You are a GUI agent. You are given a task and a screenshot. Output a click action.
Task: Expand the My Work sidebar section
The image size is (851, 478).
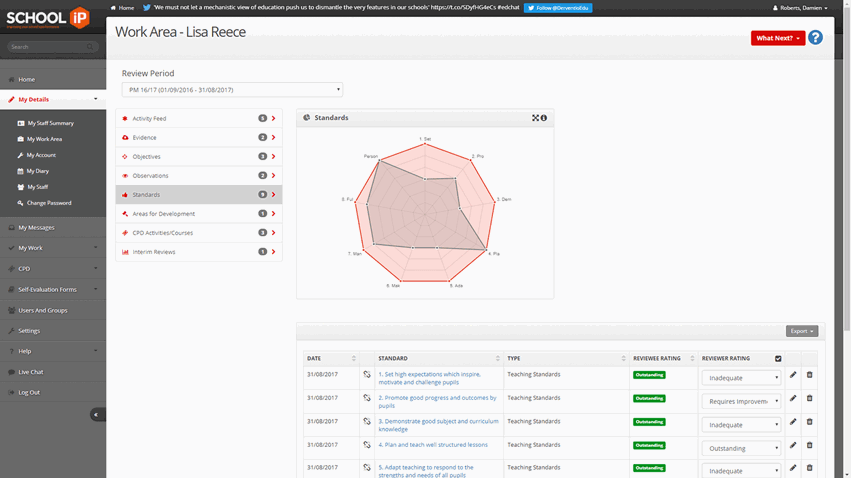click(53, 248)
